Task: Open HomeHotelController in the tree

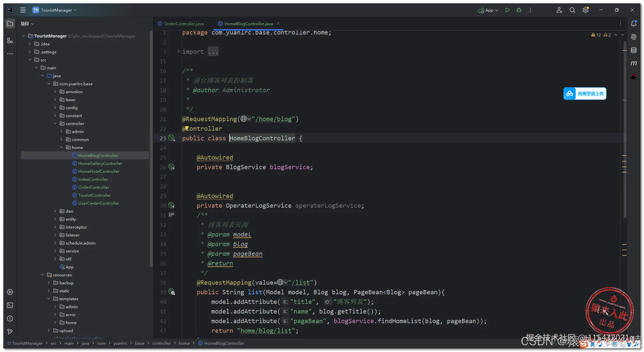Action: pos(99,171)
